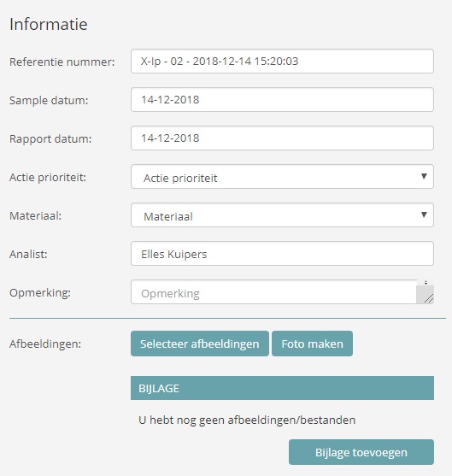Click the Opmerking textarea resize handle
452x476 pixels.
429,299
